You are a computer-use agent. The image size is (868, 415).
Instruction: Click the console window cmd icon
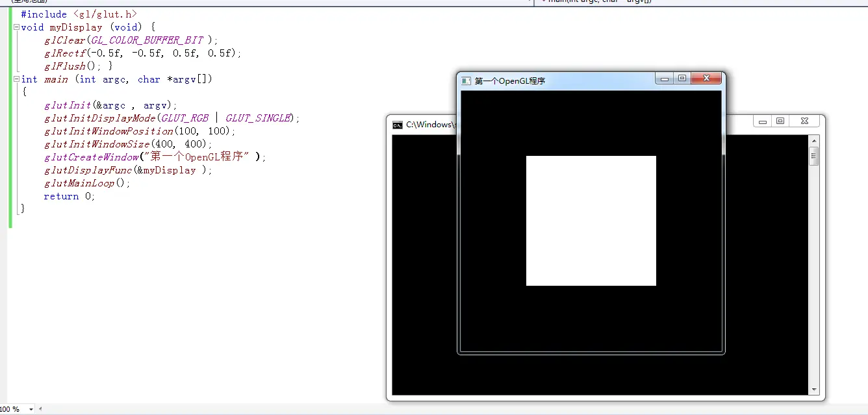click(x=398, y=125)
